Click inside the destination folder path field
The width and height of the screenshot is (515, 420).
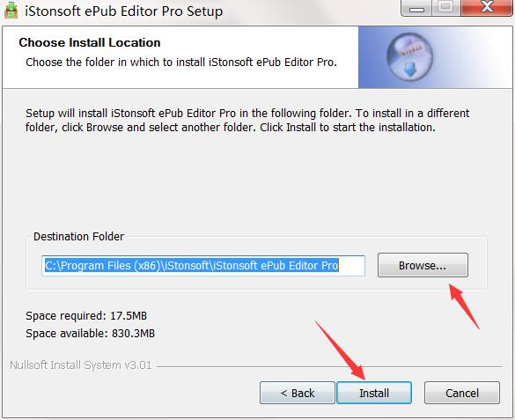[203, 266]
